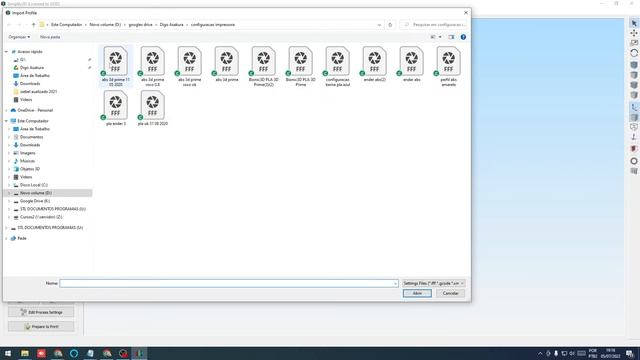Click the red cross-section view icon
Viewport: 640px width, 360px height.
[634, 149]
